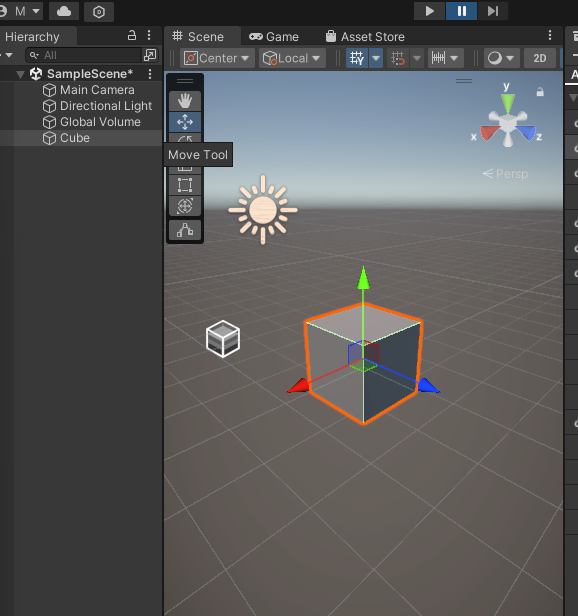Click the hierarchy search field
This screenshot has height=616, width=578.
(x=83, y=55)
